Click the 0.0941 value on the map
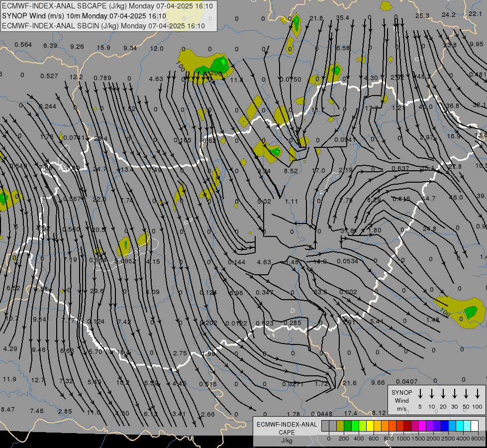The height and width of the screenshot is (448, 487). point(345,139)
